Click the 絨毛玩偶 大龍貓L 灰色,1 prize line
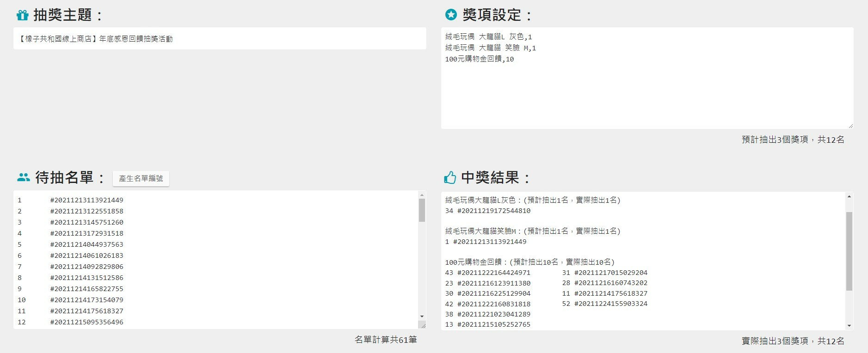This screenshot has width=868, height=353. pos(488,37)
